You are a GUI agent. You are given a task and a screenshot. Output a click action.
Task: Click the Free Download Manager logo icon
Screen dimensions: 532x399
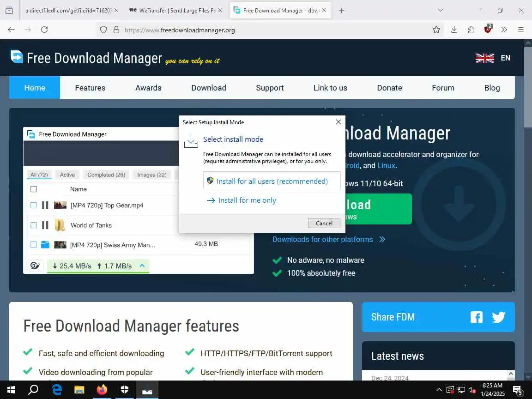click(x=17, y=57)
